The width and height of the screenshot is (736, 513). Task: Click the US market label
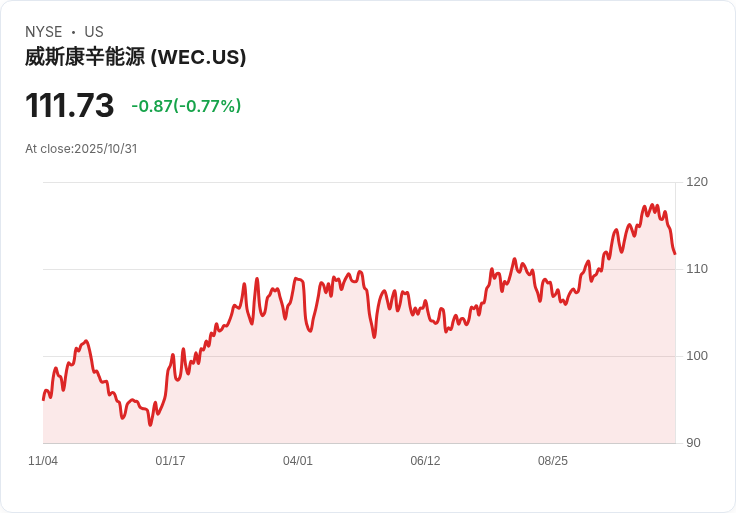tap(94, 32)
